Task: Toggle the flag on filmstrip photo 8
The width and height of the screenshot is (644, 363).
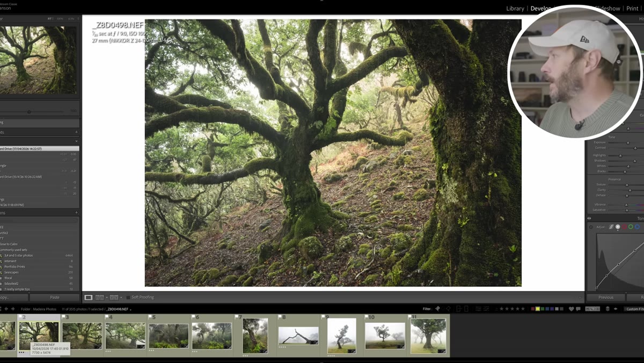Action: [x=280, y=317]
